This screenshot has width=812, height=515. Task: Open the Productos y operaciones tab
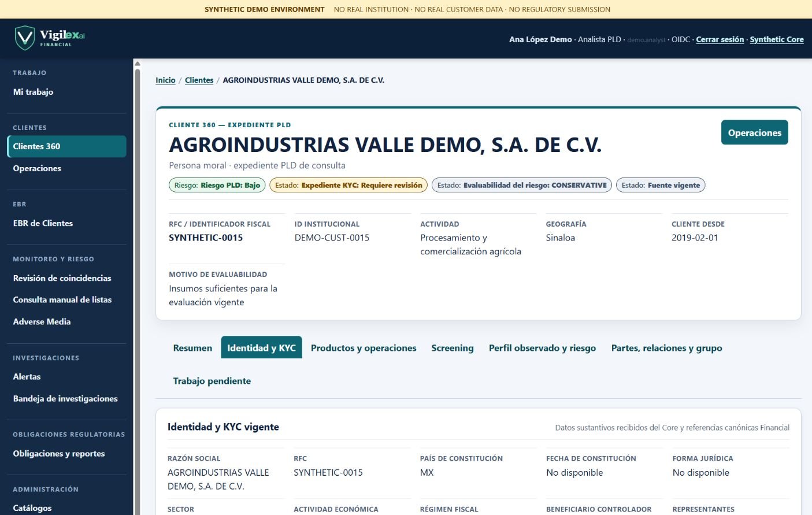364,348
